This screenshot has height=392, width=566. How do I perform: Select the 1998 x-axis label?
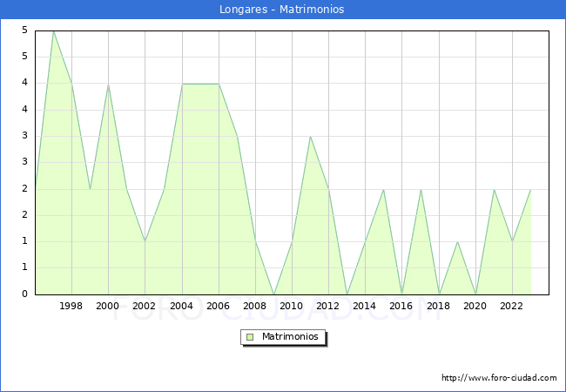coord(71,306)
